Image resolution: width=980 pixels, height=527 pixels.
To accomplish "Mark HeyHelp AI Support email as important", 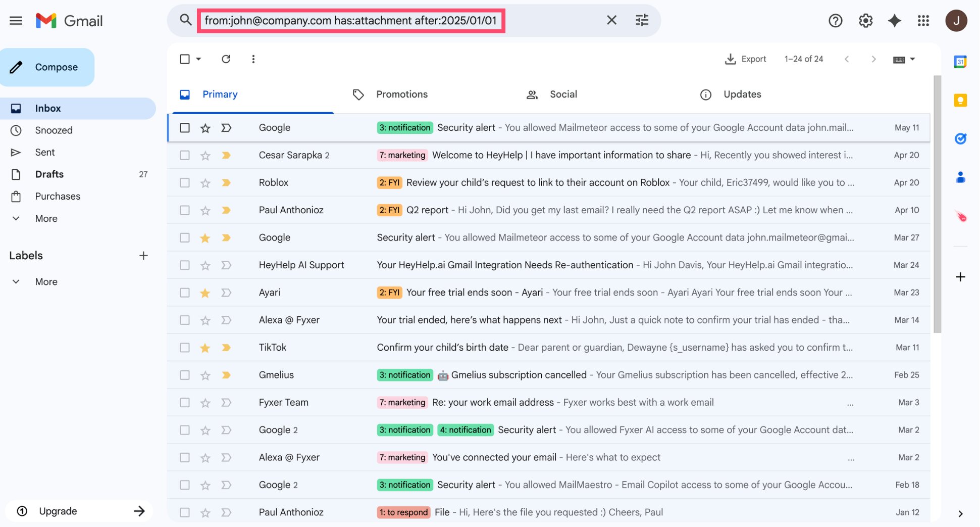I will (226, 265).
